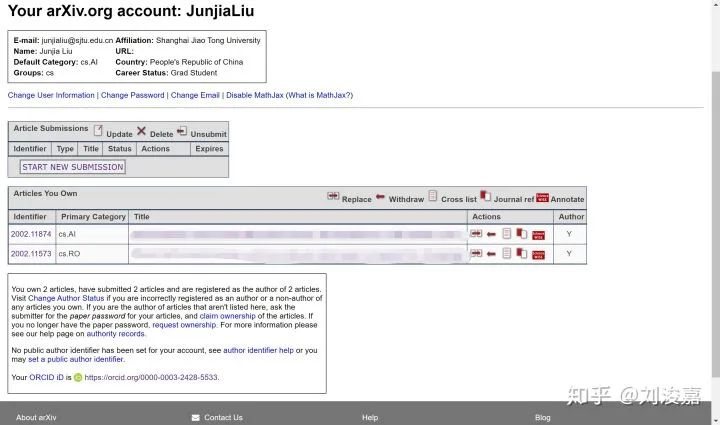Click the Replace legend icon in header
This screenshot has width=720, height=425.
click(333, 196)
